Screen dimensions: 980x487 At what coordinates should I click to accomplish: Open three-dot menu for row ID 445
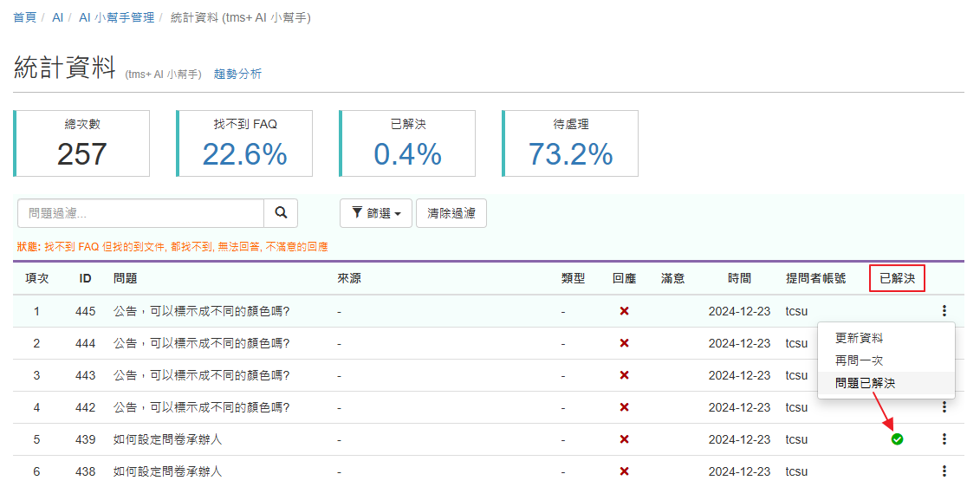pyautogui.click(x=944, y=311)
